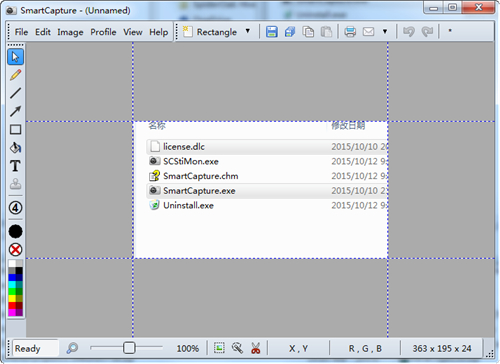Click the R , G , B color readout
The height and width of the screenshot is (364, 500).
pyautogui.click(x=365, y=349)
